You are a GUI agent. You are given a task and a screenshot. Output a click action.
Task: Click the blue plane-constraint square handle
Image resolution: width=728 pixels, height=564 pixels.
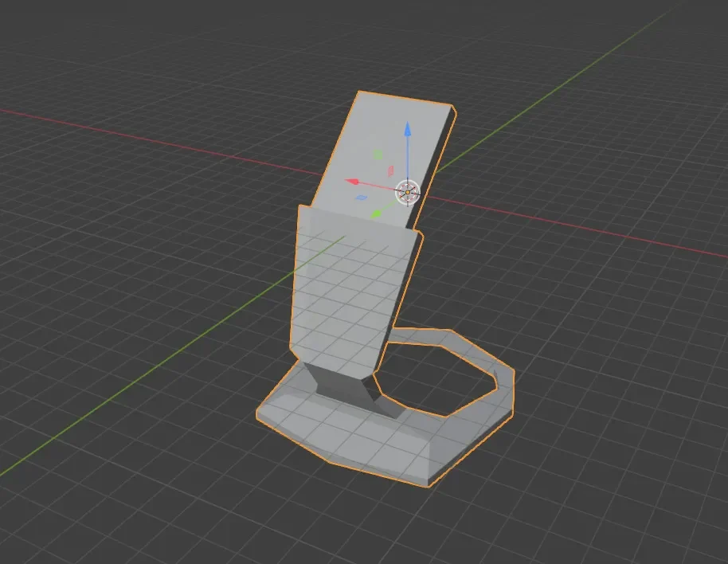(362, 198)
